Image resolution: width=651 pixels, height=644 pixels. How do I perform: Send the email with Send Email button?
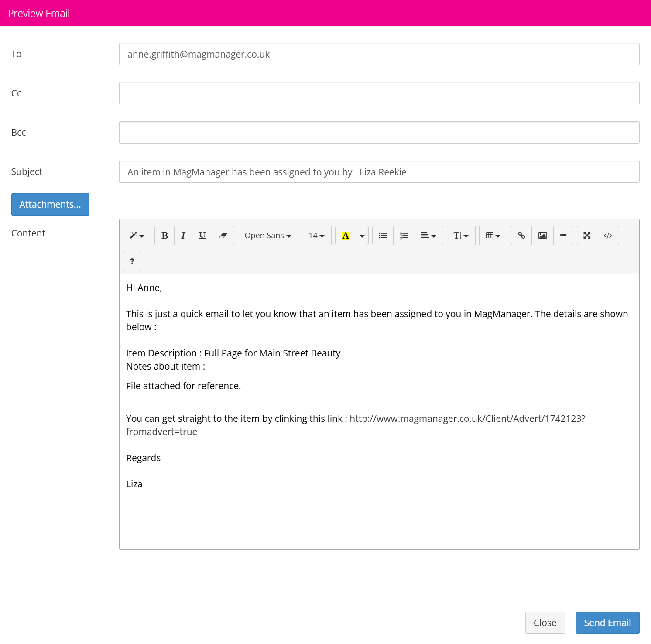point(607,623)
